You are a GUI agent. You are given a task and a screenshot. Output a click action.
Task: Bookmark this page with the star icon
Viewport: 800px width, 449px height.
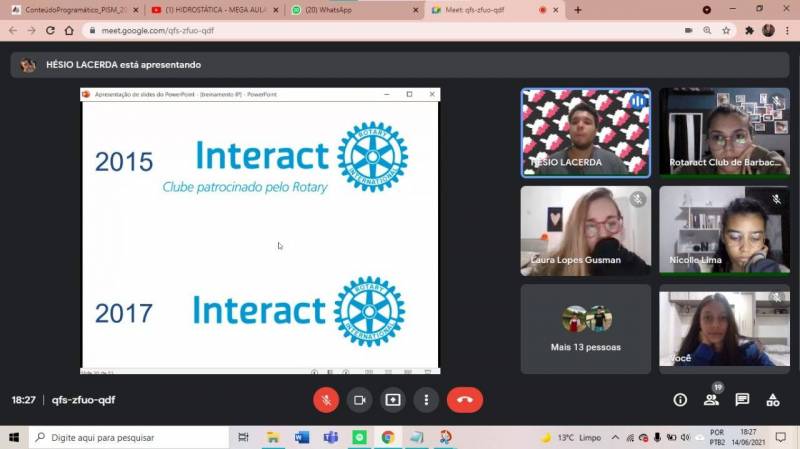point(726,31)
